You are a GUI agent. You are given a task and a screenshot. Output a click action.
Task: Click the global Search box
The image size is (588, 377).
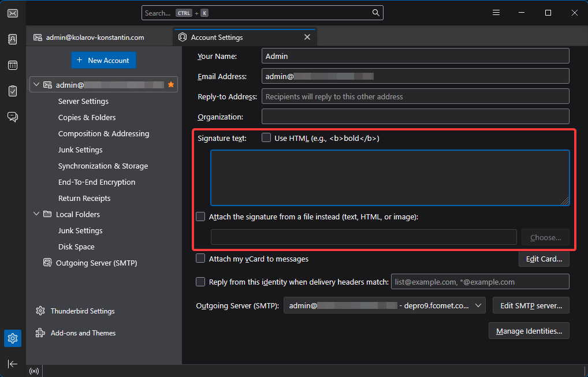pyautogui.click(x=262, y=13)
